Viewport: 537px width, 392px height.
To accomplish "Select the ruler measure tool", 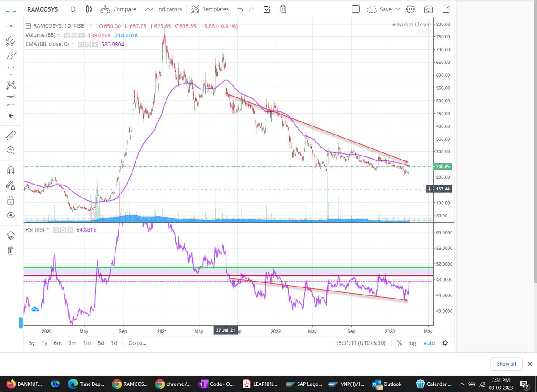I will [x=11, y=135].
